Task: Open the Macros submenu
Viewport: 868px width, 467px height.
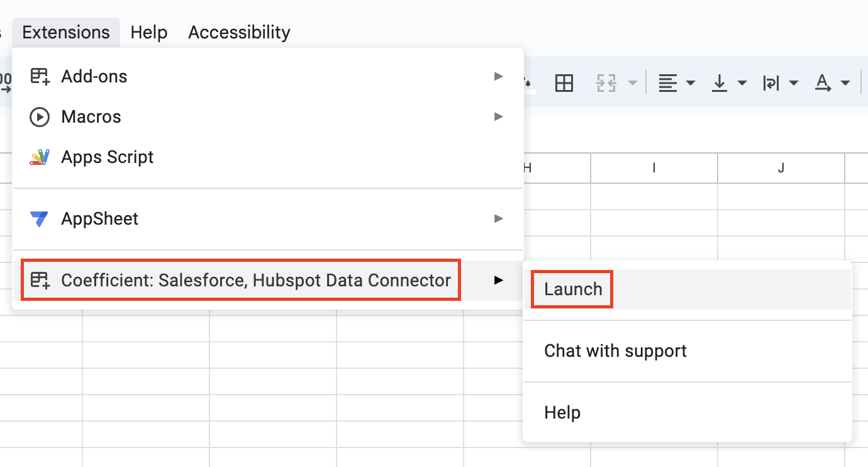Action: tap(268, 117)
